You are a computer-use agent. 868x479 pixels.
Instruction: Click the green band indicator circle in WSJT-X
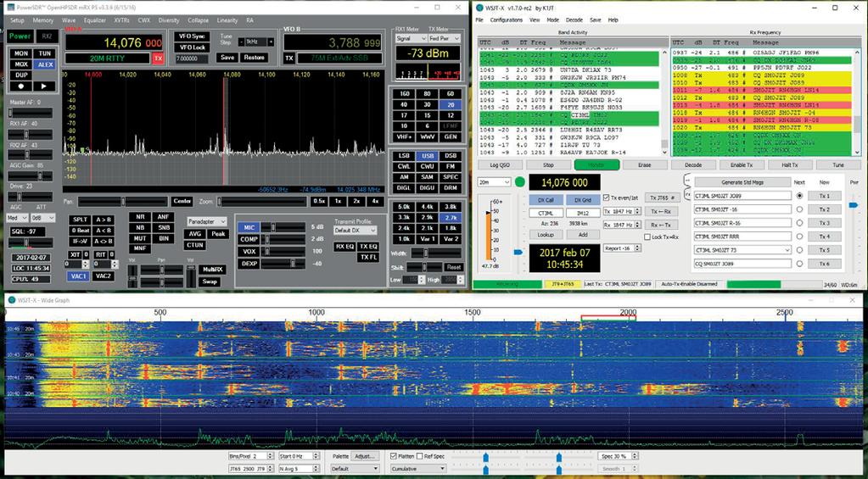pyautogui.click(x=520, y=181)
